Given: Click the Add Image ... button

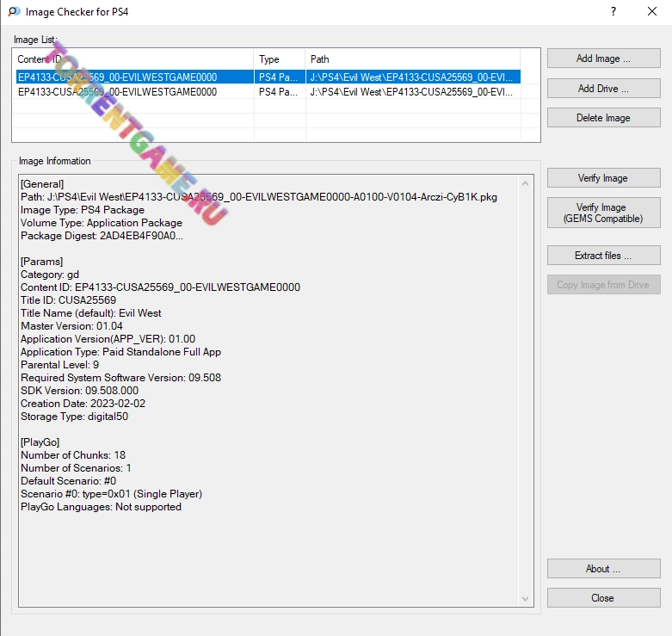Looking at the screenshot, I should pos(603,59).
